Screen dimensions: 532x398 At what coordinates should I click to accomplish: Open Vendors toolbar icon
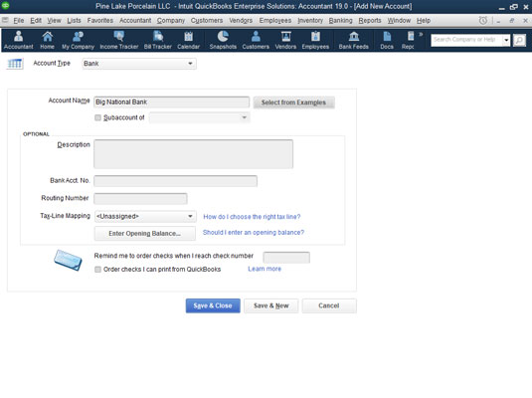click(285, 40)
